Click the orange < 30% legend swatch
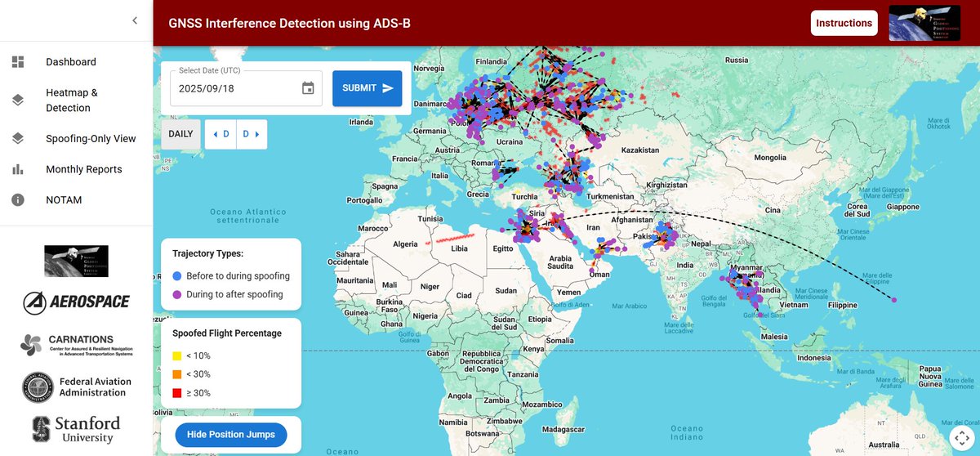The image size is (980, 456). pos(177,374)
